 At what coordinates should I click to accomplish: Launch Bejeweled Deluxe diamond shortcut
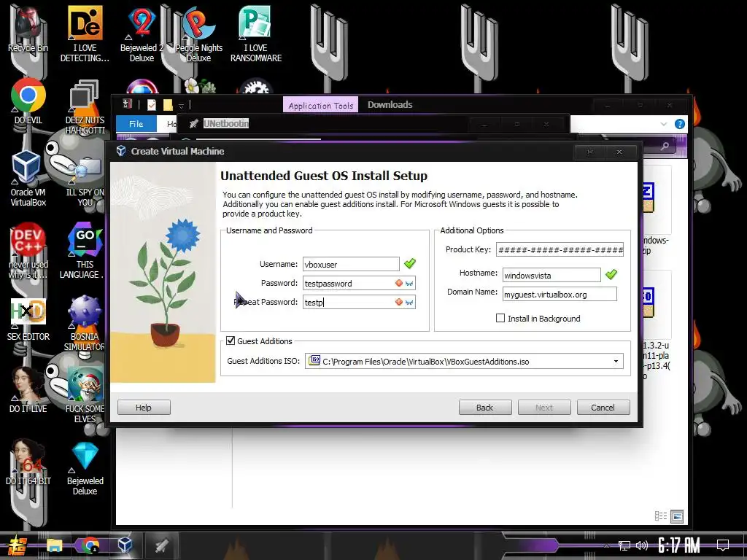pyautogui.click(x=85, y=468)
